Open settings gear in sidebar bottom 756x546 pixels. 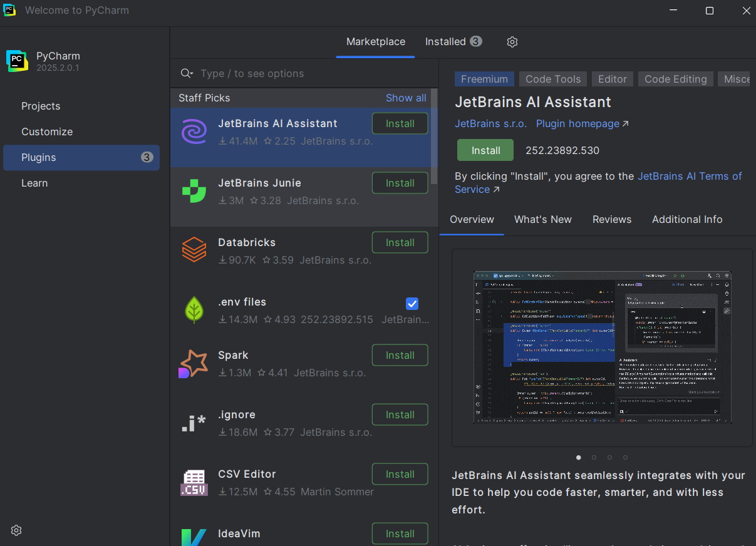[x=17, y=530]
